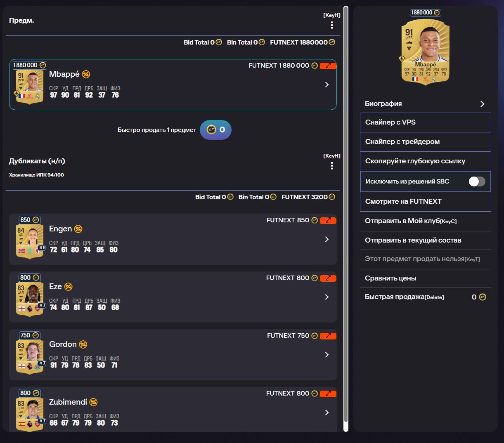
Task: Click orange expand icon on Gordon row
Action: [328, 336]
